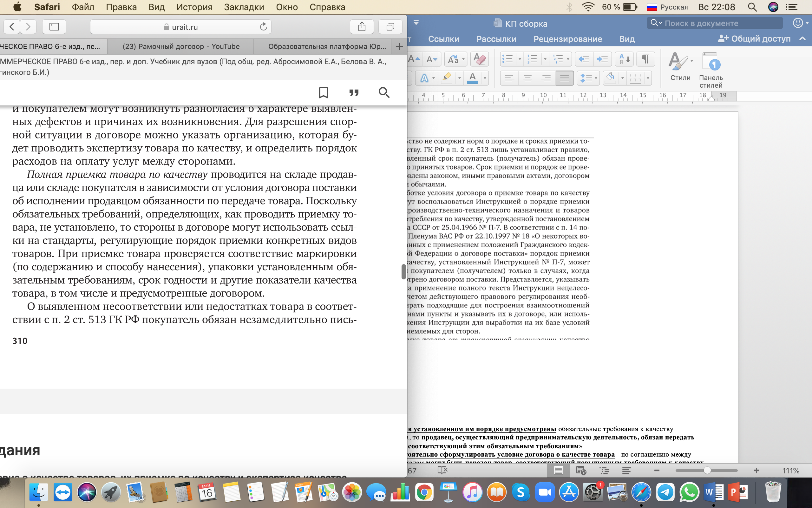The width and height of the screenshot is (812, 508).
Task: Apply the blue font color swatch
Action: click(x=472, y=78)
